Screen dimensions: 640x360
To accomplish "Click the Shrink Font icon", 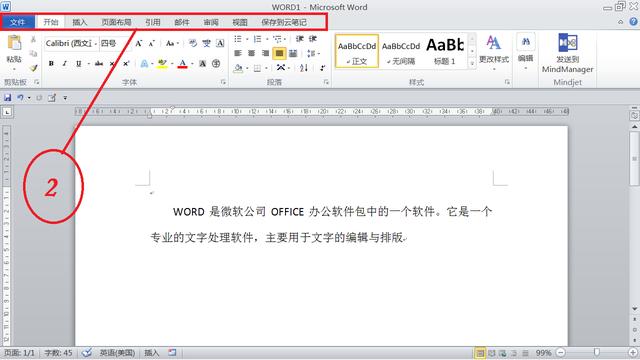I will (151, 43).
